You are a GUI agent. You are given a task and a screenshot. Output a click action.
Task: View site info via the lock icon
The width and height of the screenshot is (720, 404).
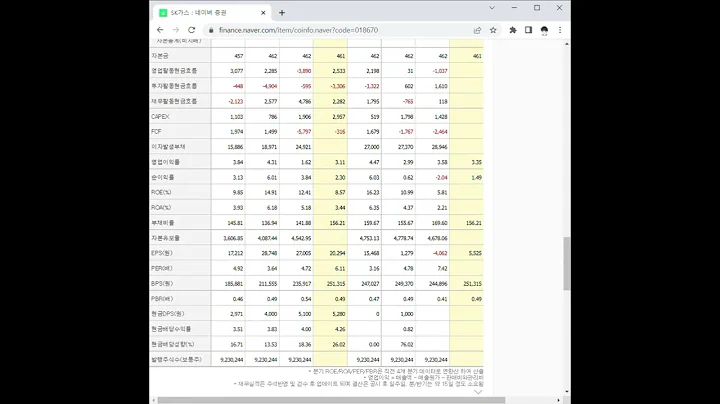coord(211,30)
